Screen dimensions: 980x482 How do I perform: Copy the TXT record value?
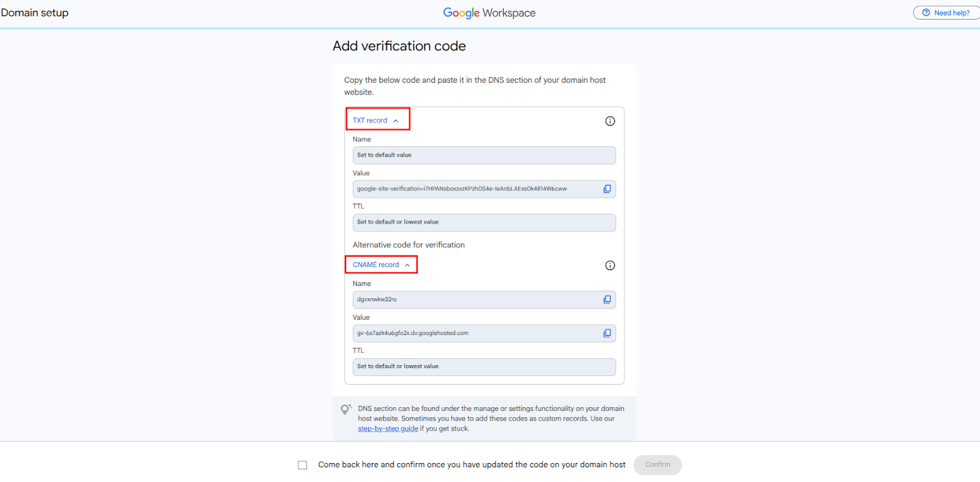coord(607,189)
